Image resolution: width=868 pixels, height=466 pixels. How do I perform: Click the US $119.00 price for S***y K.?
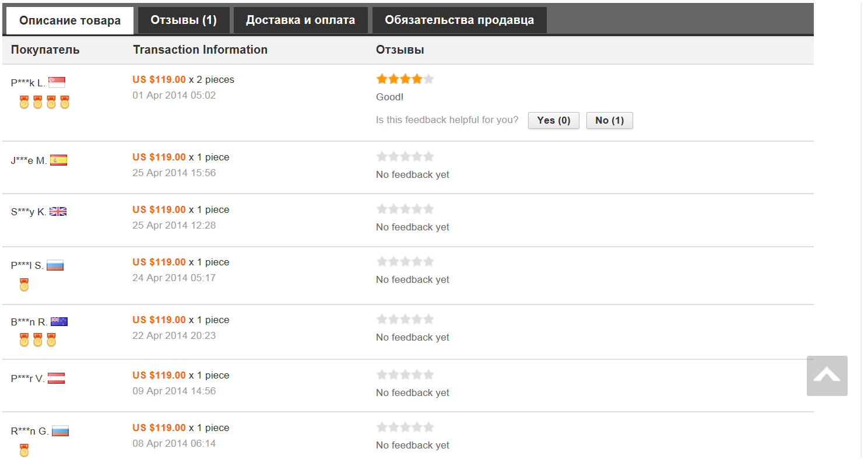click(159, 209)
